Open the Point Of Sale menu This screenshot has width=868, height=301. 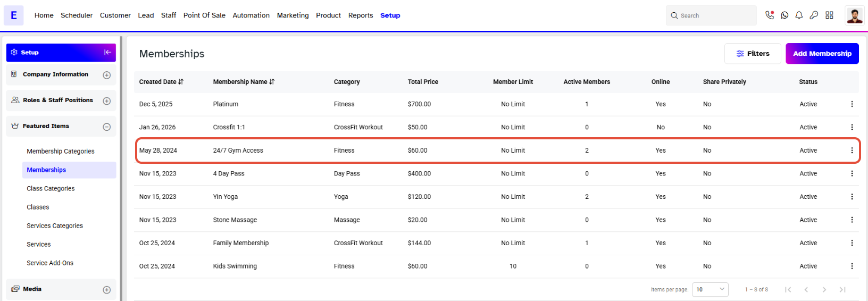point(204,15)
